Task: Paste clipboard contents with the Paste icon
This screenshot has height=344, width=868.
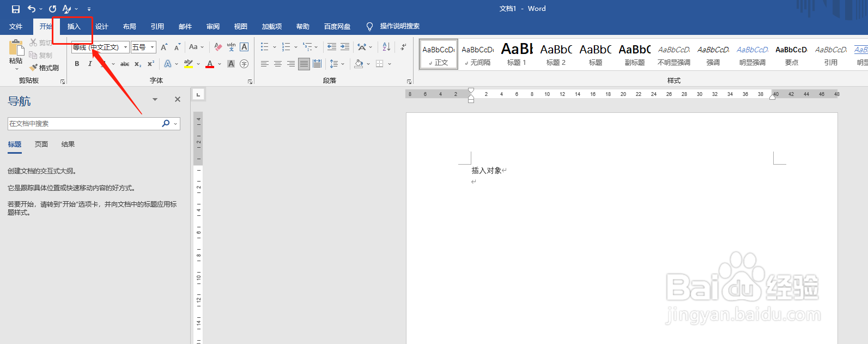Action: pyautogui.click(x=16, y=48)
